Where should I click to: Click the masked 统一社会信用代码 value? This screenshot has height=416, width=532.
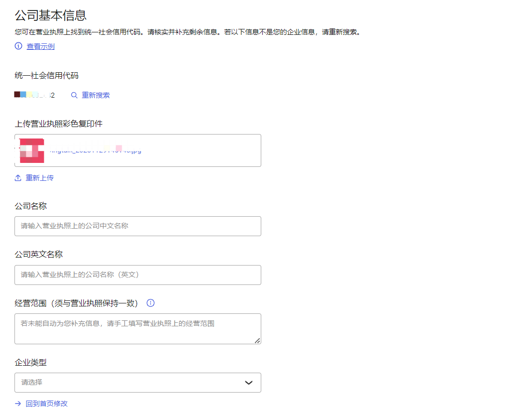[x=34, y=95]
